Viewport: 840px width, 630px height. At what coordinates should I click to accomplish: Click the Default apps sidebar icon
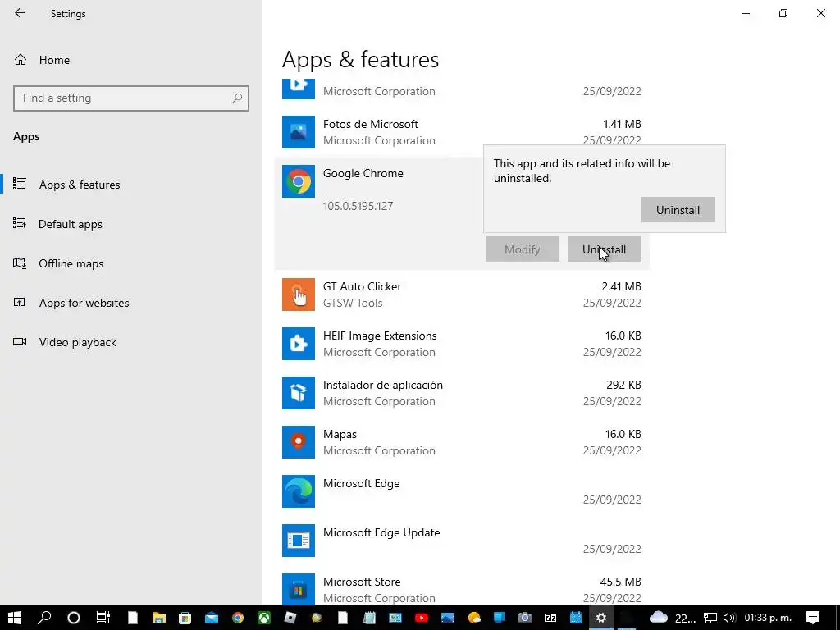tap(20, 223)
